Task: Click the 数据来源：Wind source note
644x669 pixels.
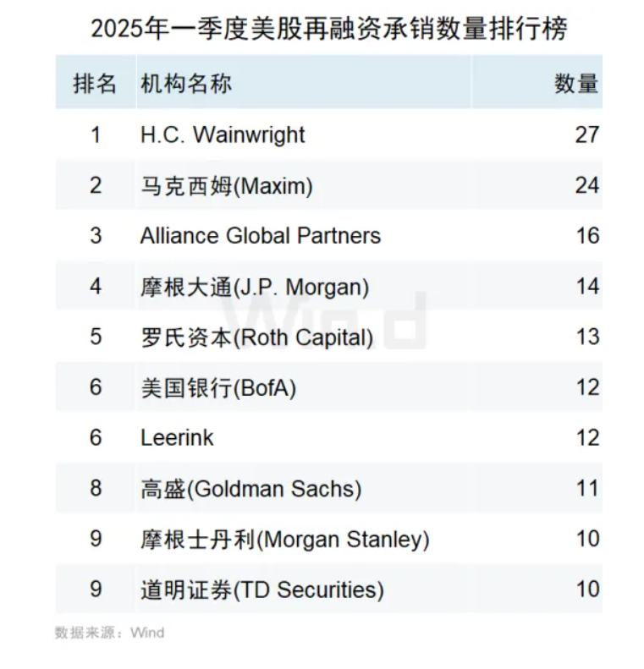Action: point(109,633)
